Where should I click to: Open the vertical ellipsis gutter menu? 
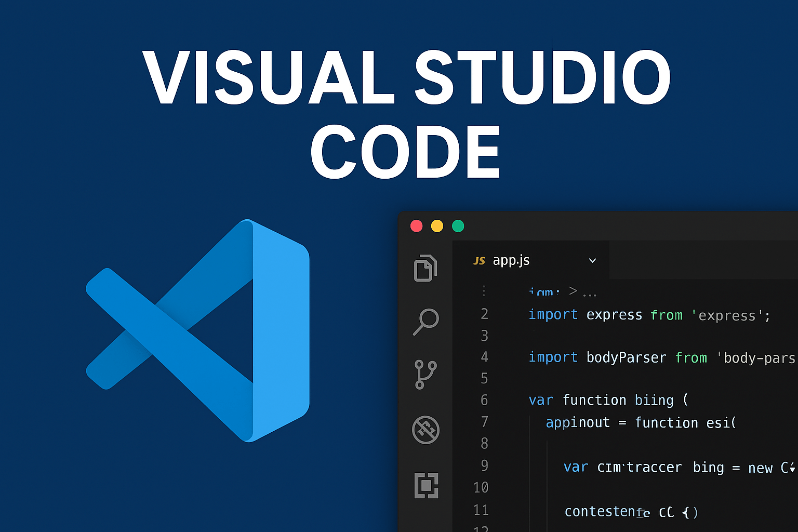[484, 291]
